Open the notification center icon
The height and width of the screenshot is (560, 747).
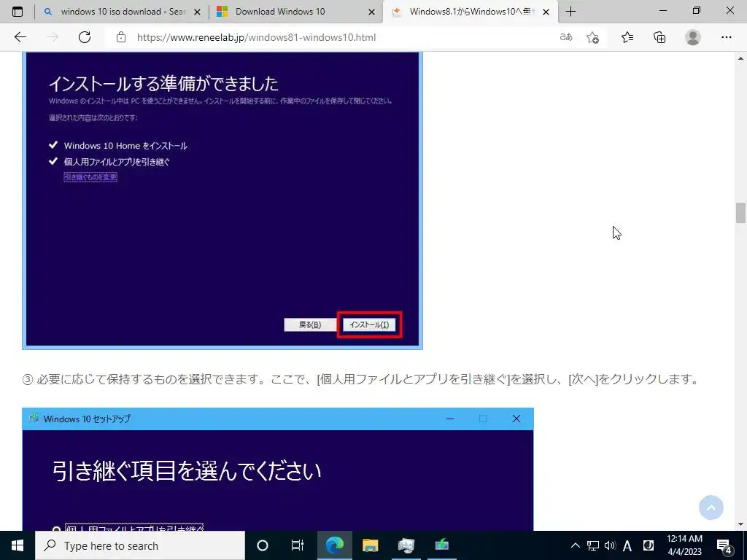[x=724, y=545]
